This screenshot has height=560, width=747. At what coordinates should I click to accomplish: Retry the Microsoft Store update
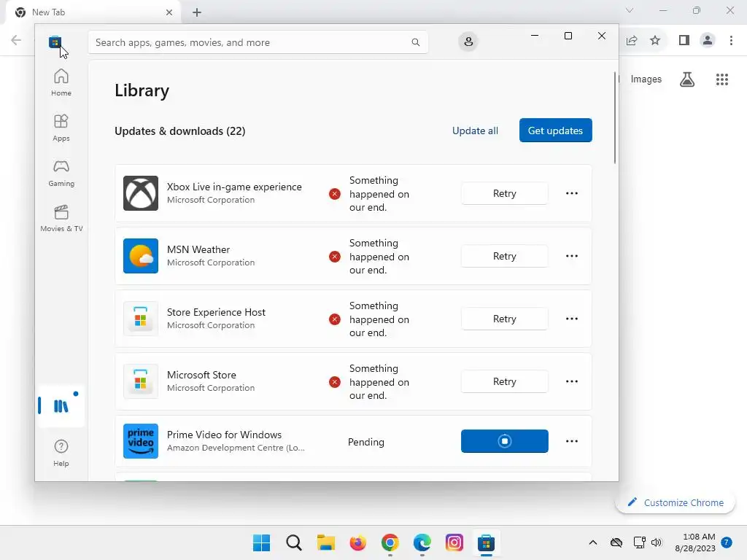(505, 381)
